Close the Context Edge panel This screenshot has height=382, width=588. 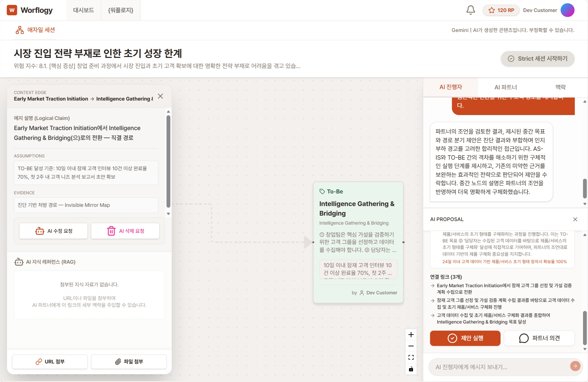coord(160,96)
